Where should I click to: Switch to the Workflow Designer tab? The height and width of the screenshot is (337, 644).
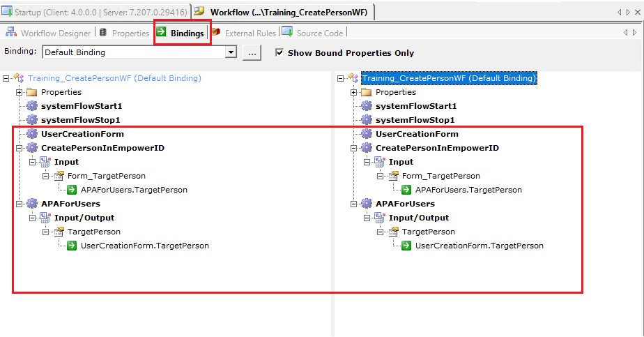(48, 33)
